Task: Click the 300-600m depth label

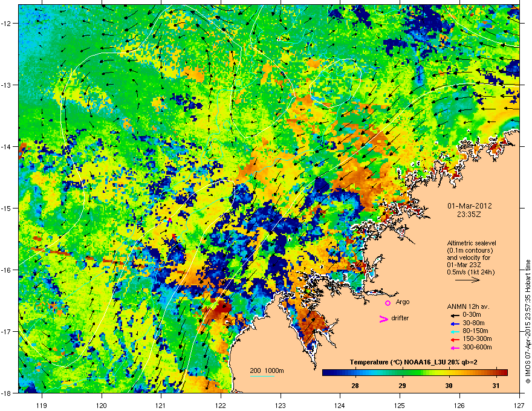Action: click(477, 348)
